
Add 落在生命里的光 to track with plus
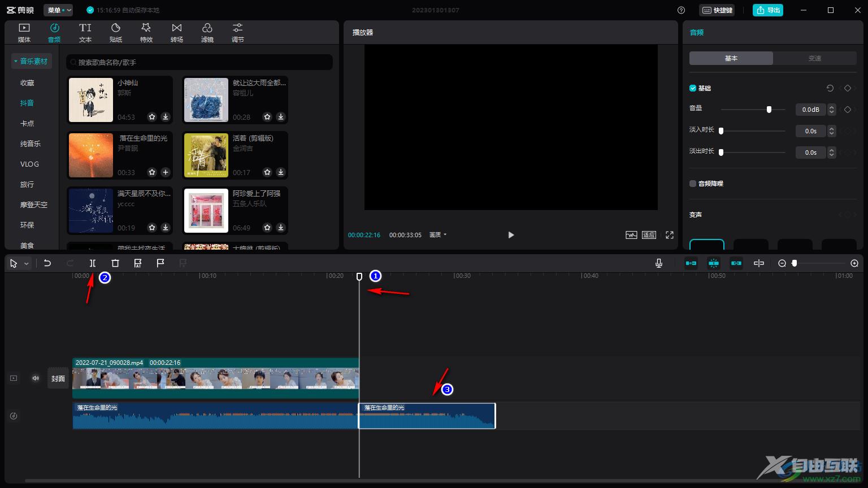click(166, 172)
